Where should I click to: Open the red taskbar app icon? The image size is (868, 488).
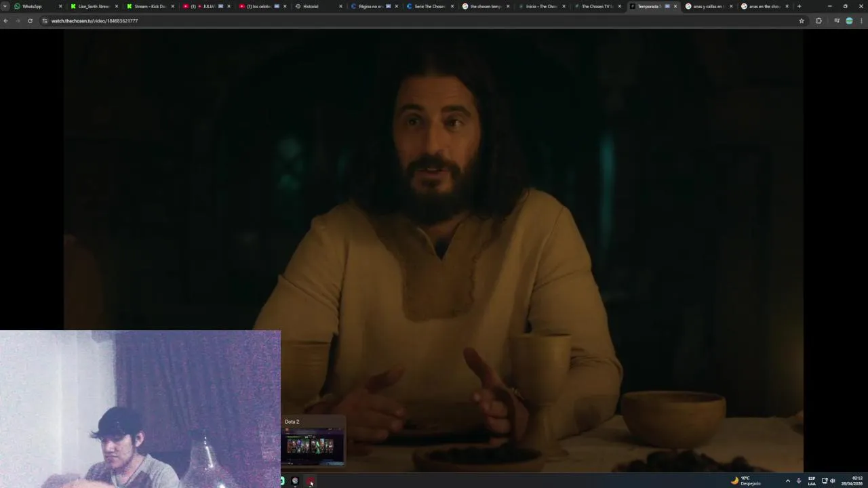310,481
